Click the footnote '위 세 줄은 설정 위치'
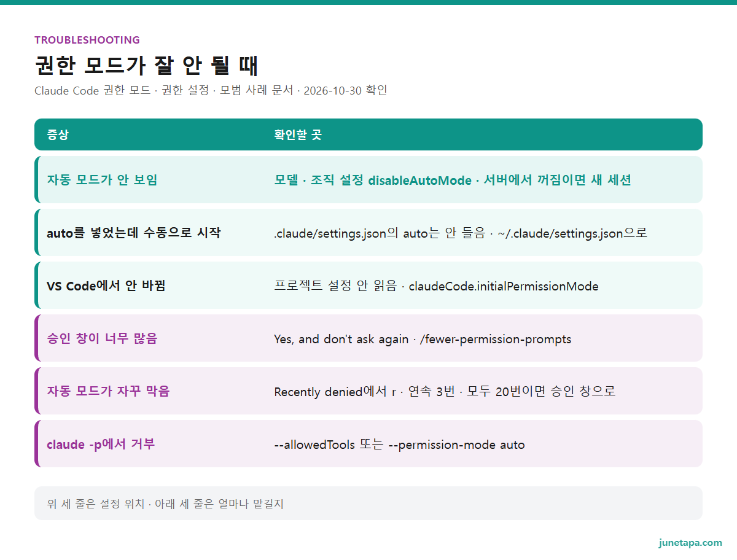The width and height of the screenshot is (737, 560). point(165,504)
